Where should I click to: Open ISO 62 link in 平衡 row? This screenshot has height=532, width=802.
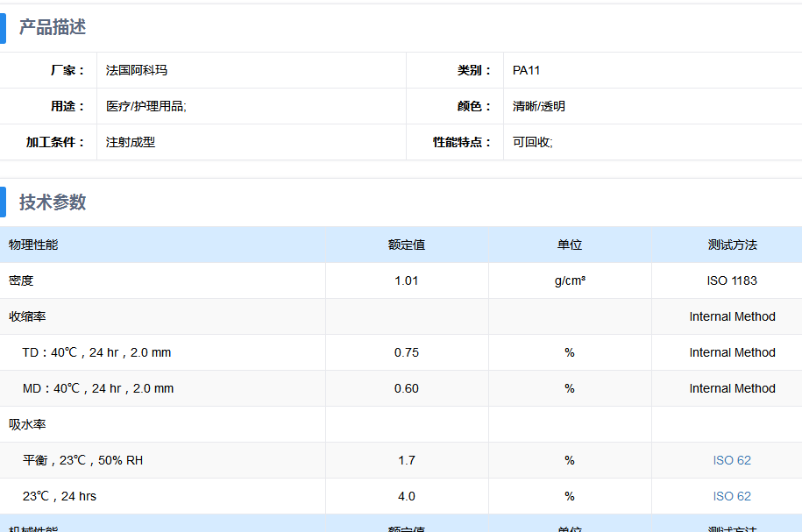732,460
